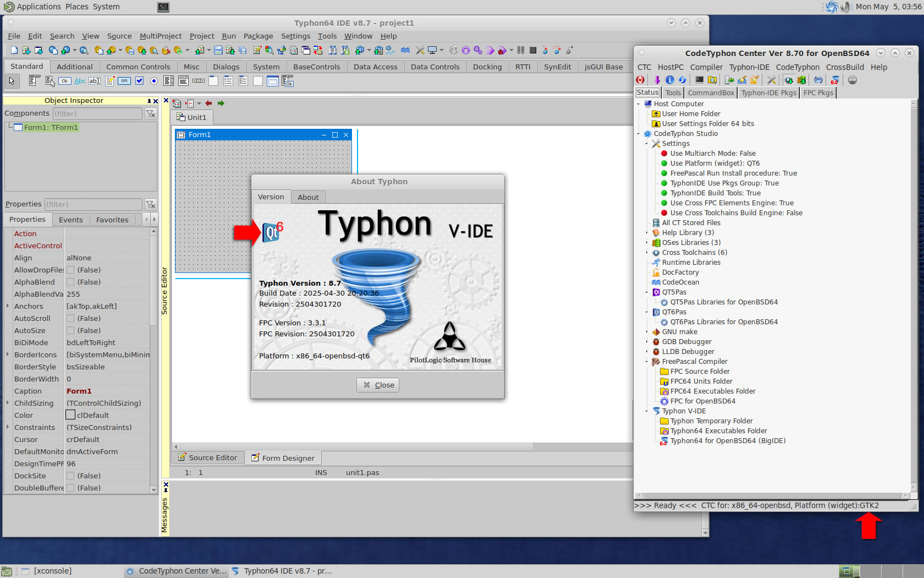The width and height of the screenshot is (924, 578).
Task: Select the TLabel Abc component icon
Action: coord(80,81)
